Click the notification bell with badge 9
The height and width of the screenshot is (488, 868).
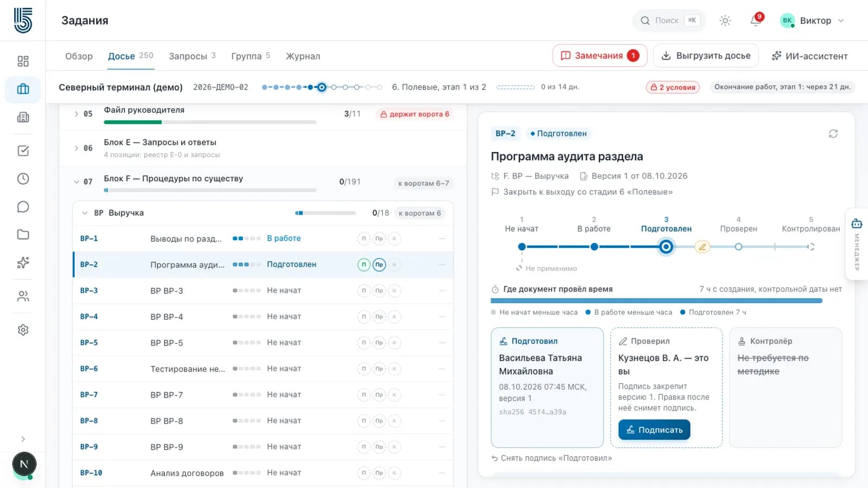coord(756,21)
